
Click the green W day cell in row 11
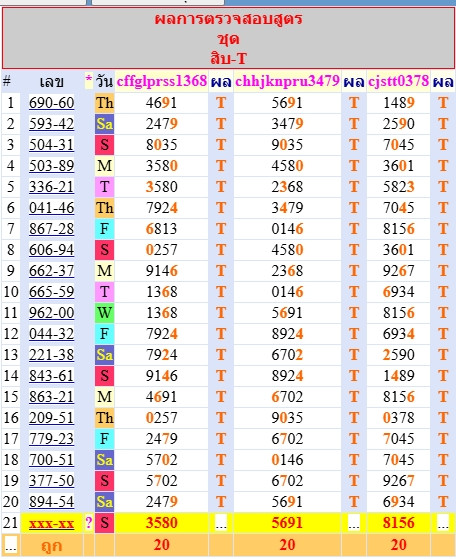click(x=104, y=313)
